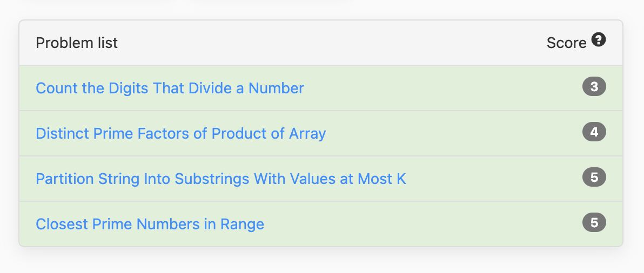Select the green row for Distinct Prime Factors
Viewport: 644px width, 273px height.
pos(321,133)
